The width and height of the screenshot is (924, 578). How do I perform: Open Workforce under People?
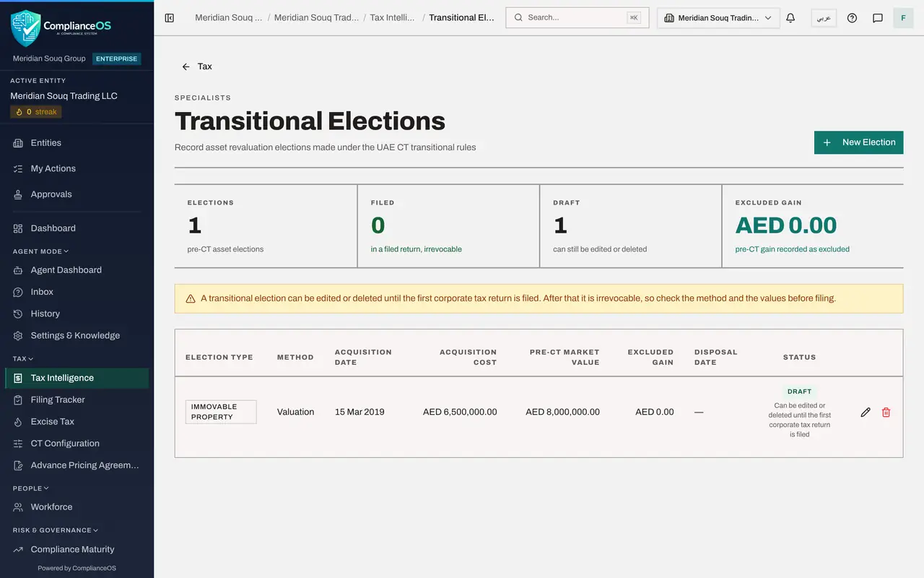(x=77, y=507)
